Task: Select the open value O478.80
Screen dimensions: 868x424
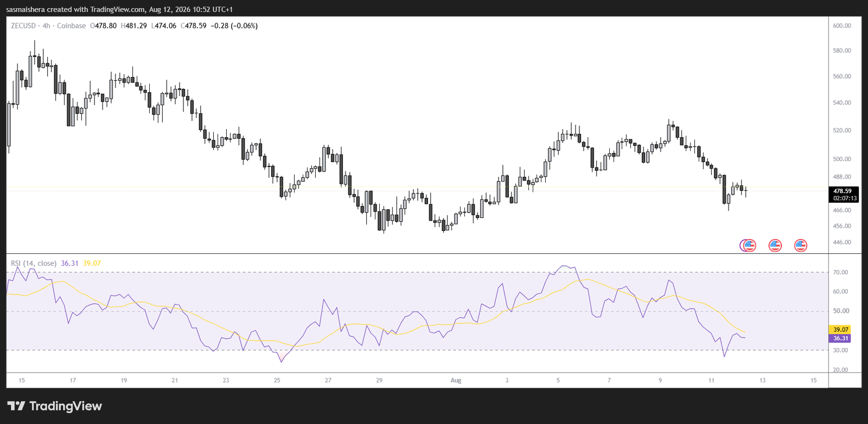Action: coord(103,25)
